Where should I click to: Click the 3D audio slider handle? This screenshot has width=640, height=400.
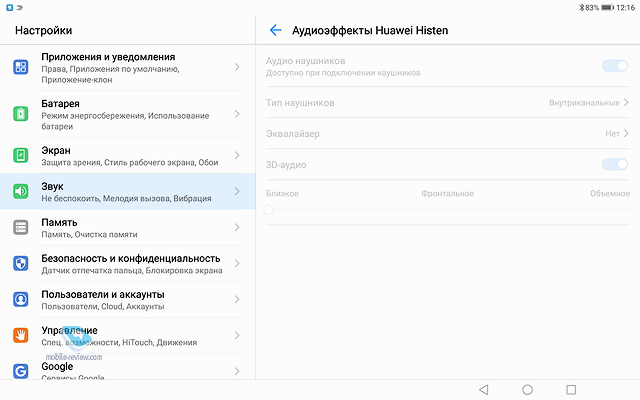269,210
